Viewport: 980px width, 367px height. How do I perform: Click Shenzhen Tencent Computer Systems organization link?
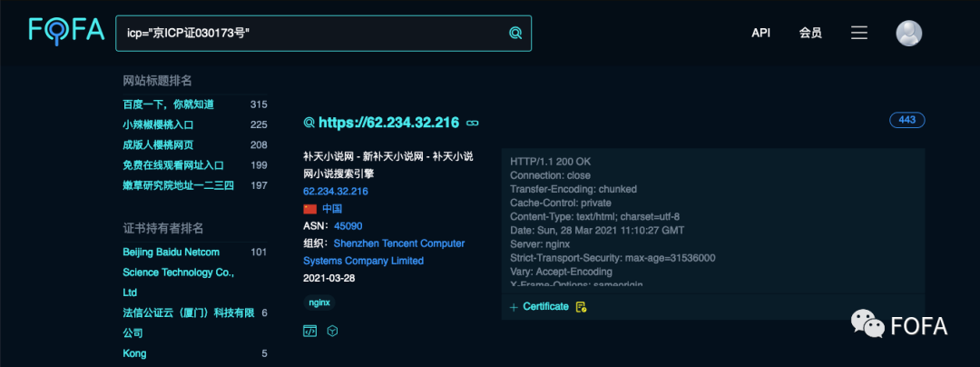pyautogui.click(x=384, y=252)
